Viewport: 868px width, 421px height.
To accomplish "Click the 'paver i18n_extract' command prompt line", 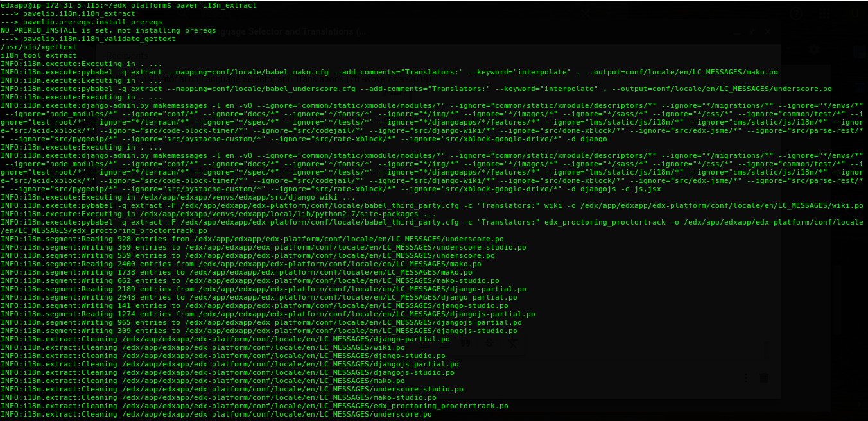I will [x=128, y=5].
